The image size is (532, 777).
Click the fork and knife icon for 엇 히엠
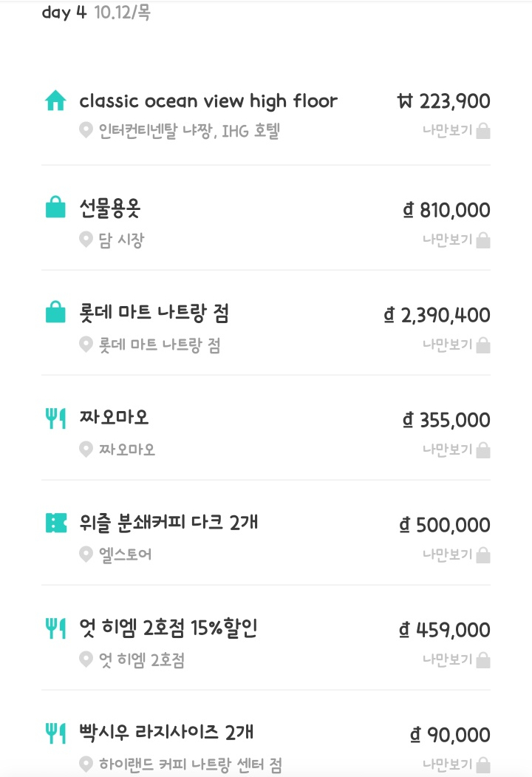55,629
